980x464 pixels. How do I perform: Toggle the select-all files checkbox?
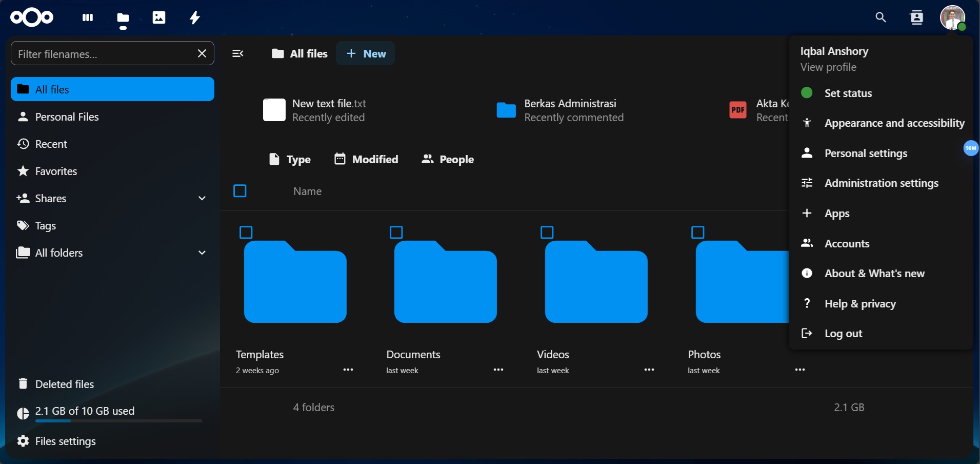point(240,190)
